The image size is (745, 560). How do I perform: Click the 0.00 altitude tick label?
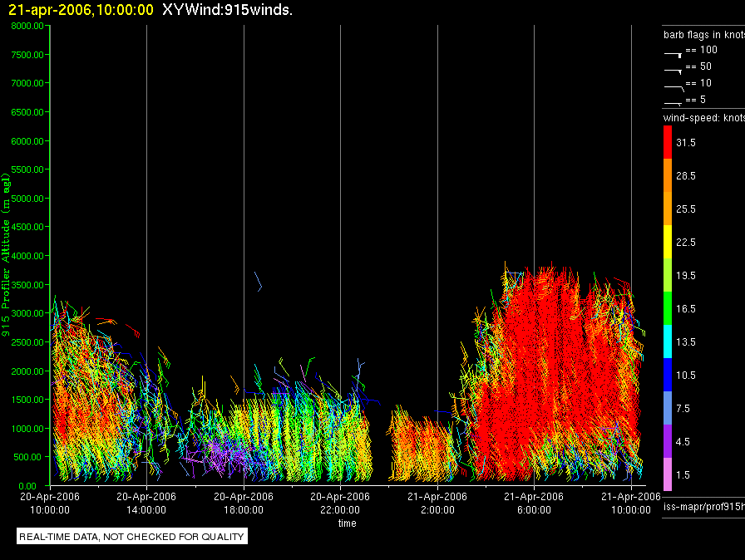[27, 486]
